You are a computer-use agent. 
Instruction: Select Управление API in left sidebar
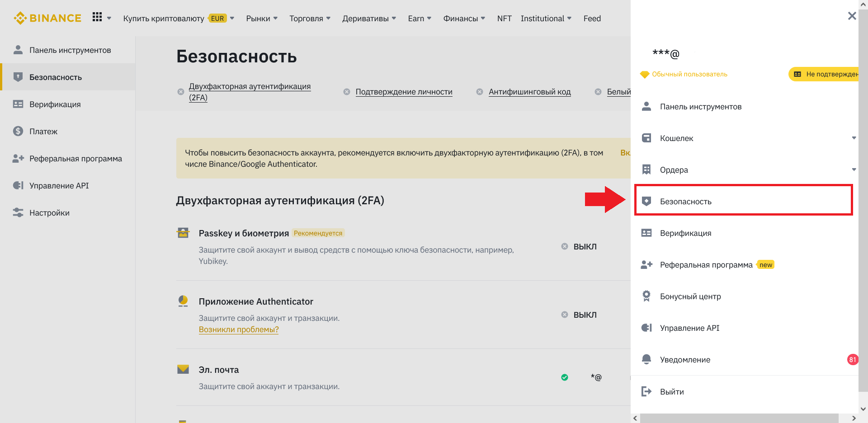click(68, 185)
